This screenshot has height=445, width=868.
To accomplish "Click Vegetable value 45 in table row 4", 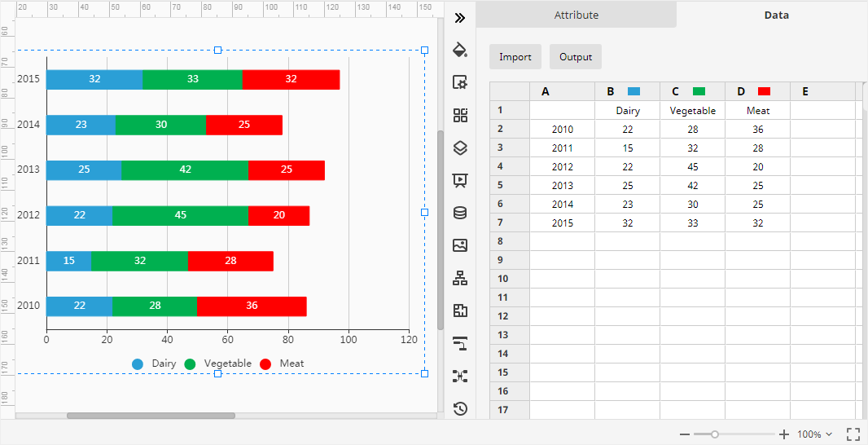I will pos(692,167).
